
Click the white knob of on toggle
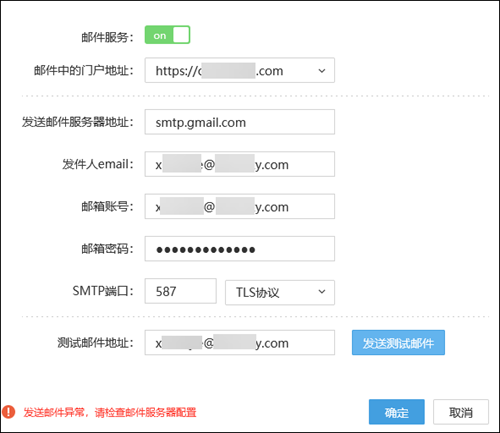181,35
